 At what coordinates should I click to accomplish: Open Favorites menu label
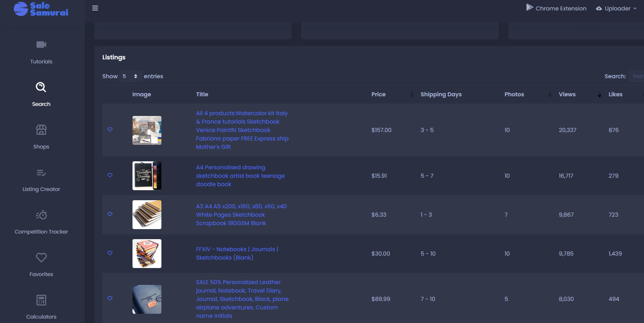(x=41, y=274)
